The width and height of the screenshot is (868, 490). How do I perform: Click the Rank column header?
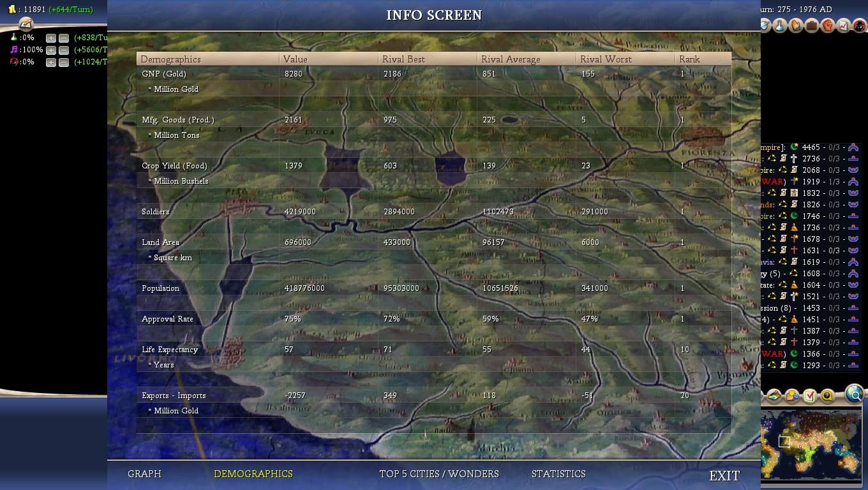[x=703, y=59]
